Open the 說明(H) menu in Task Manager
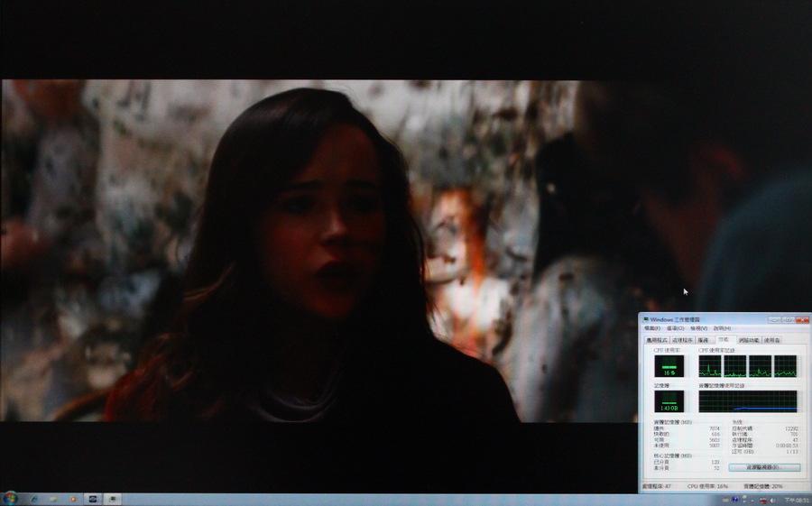This screenshot has height=506, width=812. click(x=722, y=328)
